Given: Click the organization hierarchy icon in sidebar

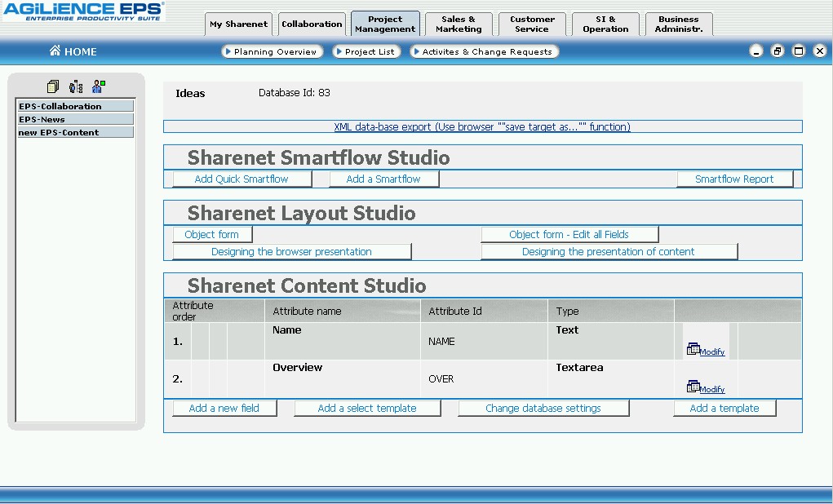Looking at the screenshot, I should click(x=76, y=86).
